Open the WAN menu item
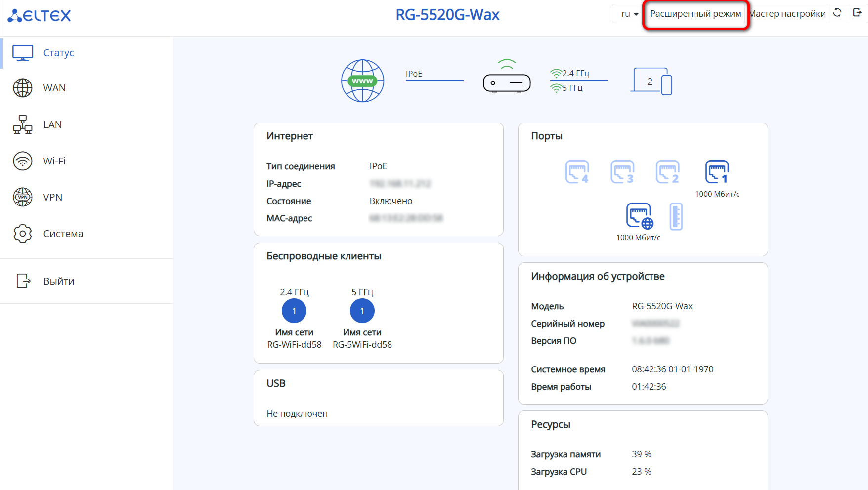The width and height of the screenshot is (868, 490). [x=54, y=88]
